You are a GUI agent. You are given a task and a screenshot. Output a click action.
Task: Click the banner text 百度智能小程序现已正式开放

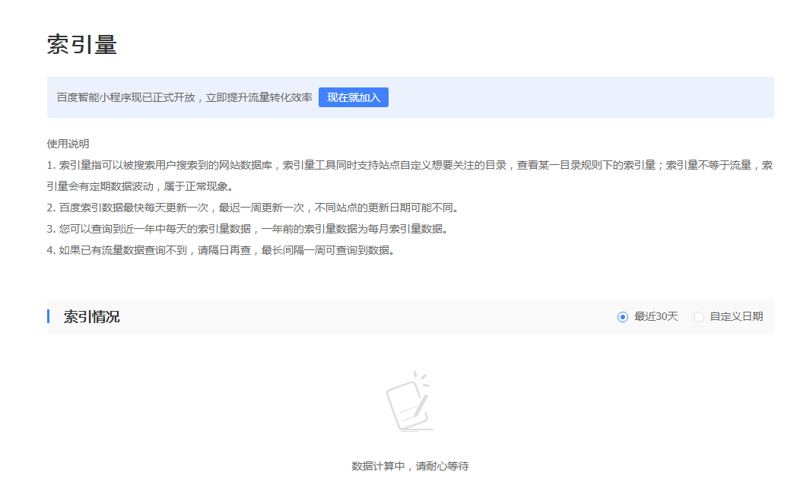click(126, 97)
